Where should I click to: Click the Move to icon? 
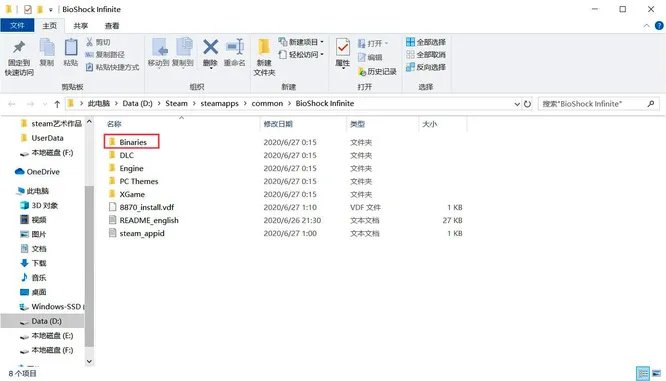(159, 47)
